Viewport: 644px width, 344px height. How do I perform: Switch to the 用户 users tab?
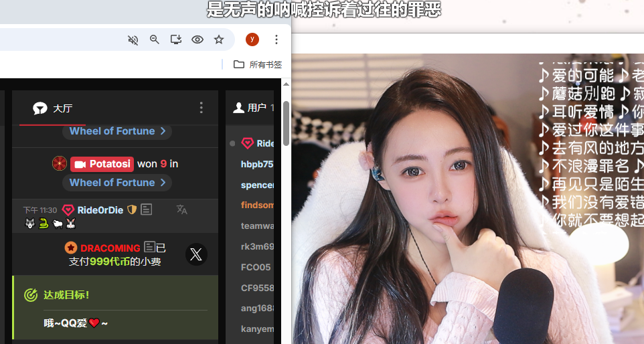[x=250, y=108]
